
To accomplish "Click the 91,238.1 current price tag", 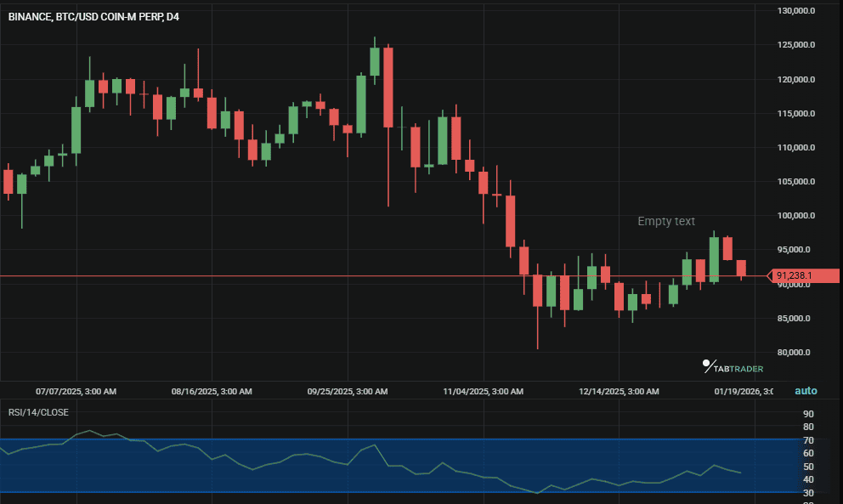I will point(795,276).
